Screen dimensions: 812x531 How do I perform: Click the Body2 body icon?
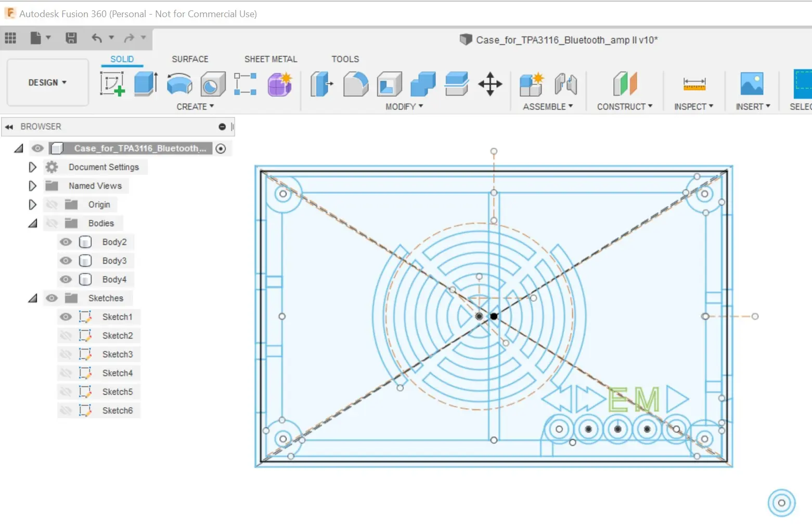tap(85, 242)
